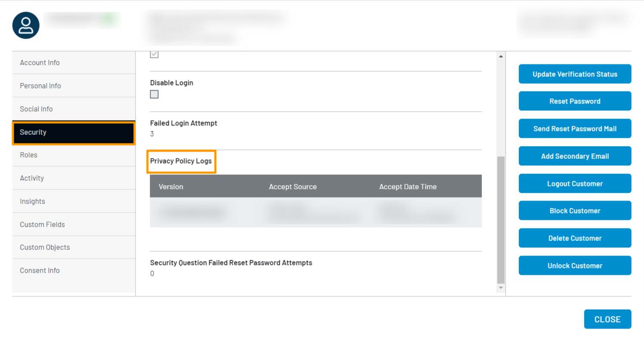Screen dimensions: 644x338
Task: Toggle the Disable Login checkbox
Action: click(x=154, y=94)
